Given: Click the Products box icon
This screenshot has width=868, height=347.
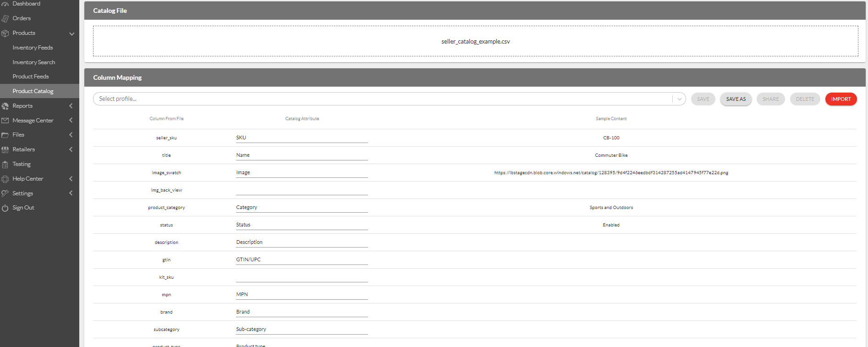Looking at the screenshot, I should [5, 33].
